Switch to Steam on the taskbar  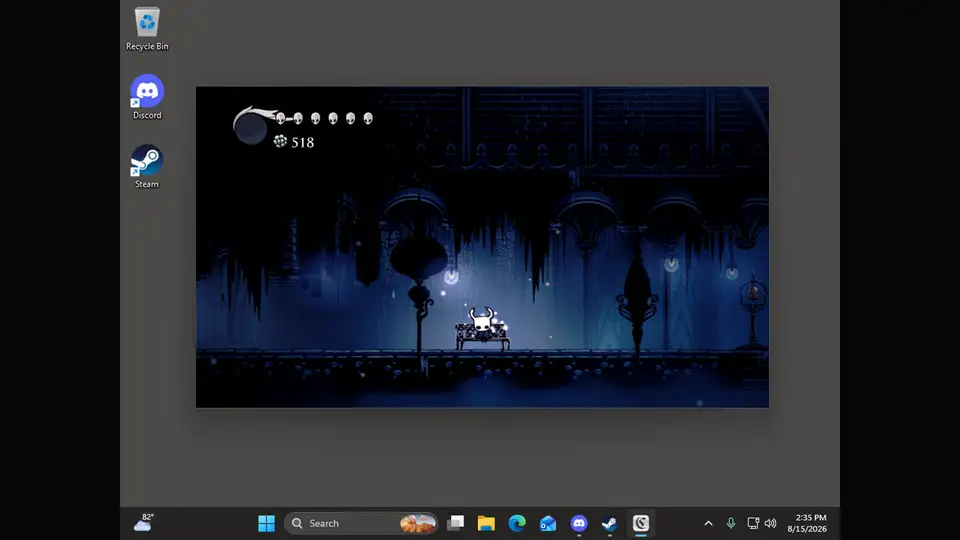609,523
